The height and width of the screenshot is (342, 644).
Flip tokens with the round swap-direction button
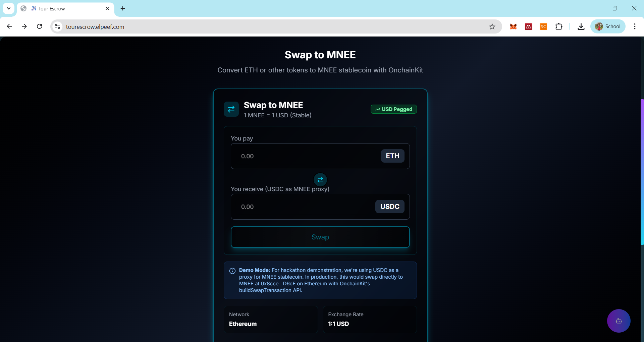point(320,180)
